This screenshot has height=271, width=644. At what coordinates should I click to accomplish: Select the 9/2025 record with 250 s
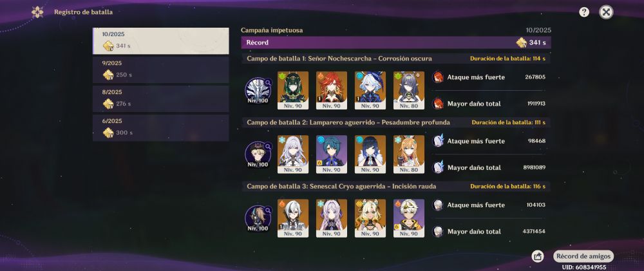point(160,70)
